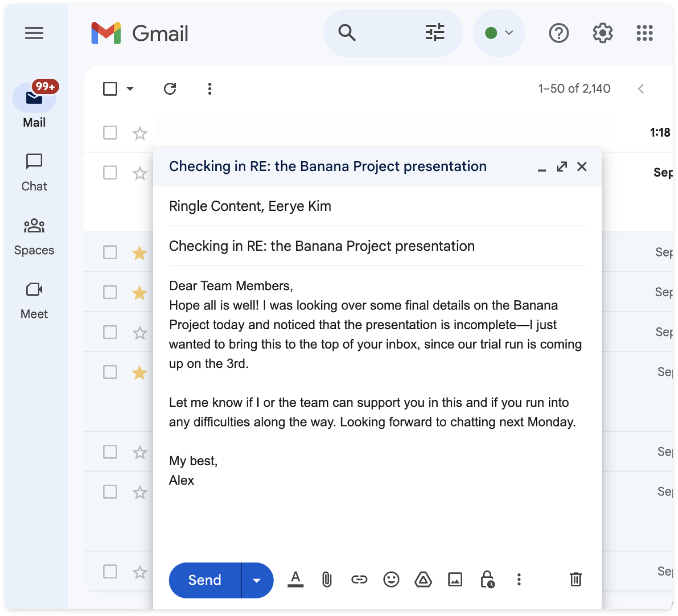Click the Gmail logo

(x=140, y=33)
